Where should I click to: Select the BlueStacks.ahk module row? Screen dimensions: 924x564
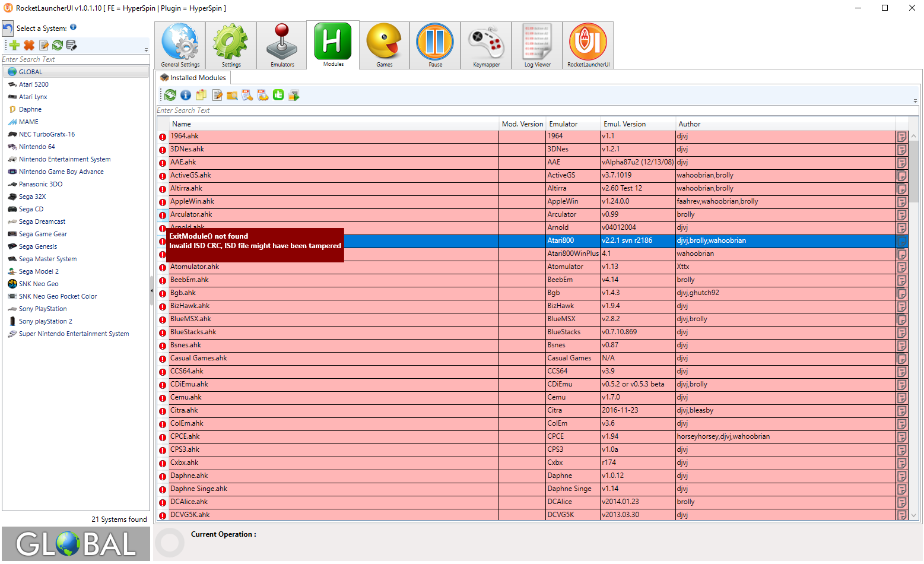(x=532, y=332)
